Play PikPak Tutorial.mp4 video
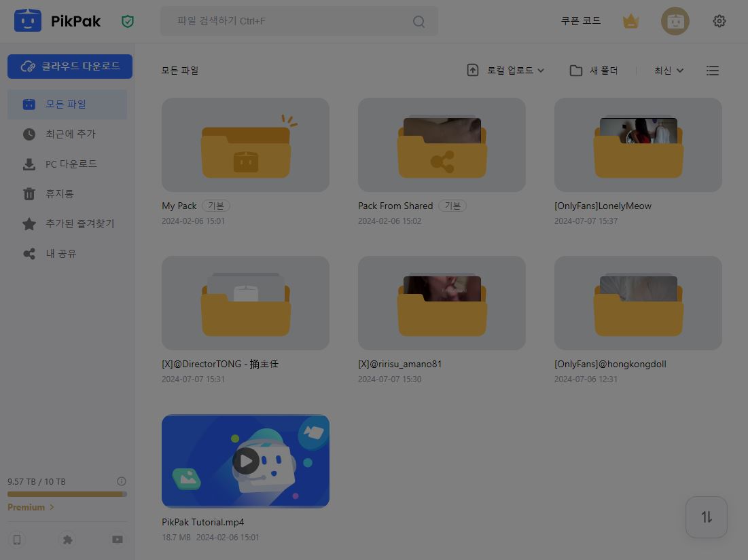Image resolution: width=748 pixels, height=560 pixels. pos(246,461)
